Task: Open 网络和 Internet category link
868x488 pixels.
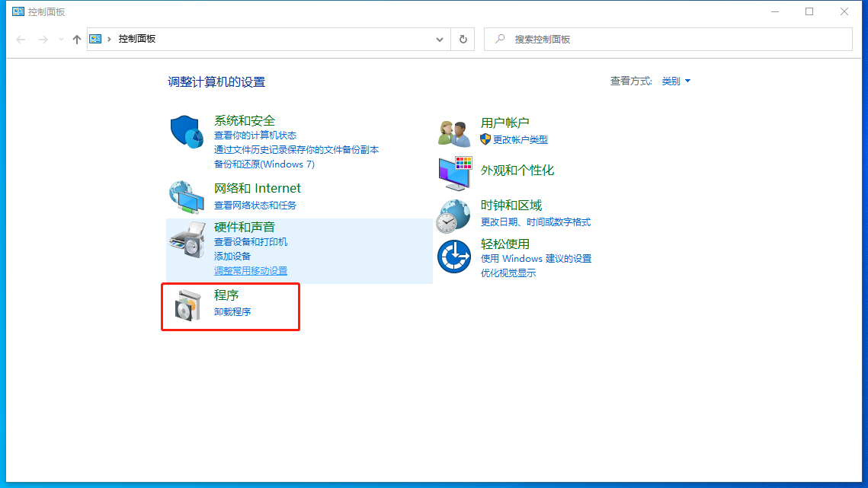Action: (258, 189)
